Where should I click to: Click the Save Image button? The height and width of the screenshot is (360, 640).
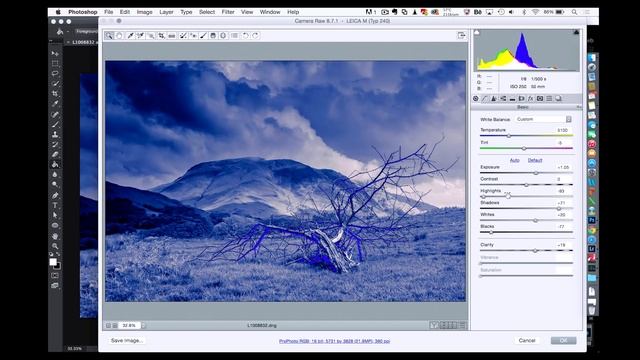coord(127,340)
